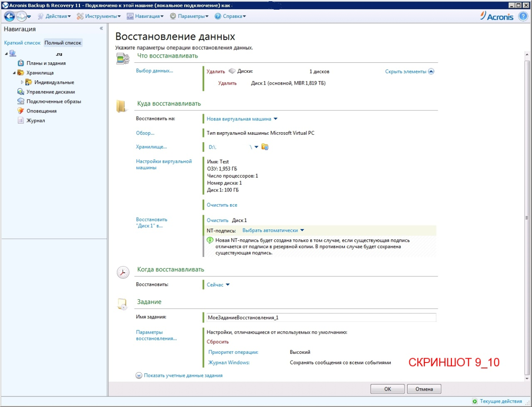Click the Планы и задания icon
Image resolution: width=532 pixels, height=407 pixels.
click(21, 63)
